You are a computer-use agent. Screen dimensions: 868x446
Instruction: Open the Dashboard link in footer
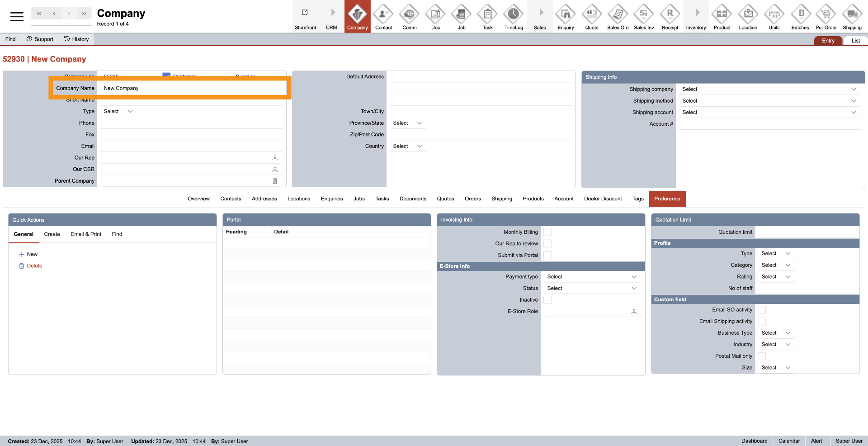[x=754, y=441]
